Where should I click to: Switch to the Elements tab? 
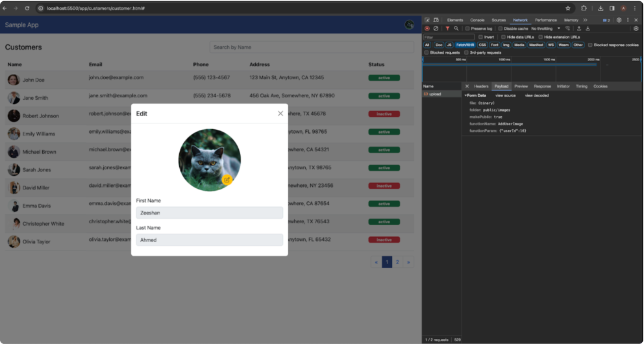[455, 20]
